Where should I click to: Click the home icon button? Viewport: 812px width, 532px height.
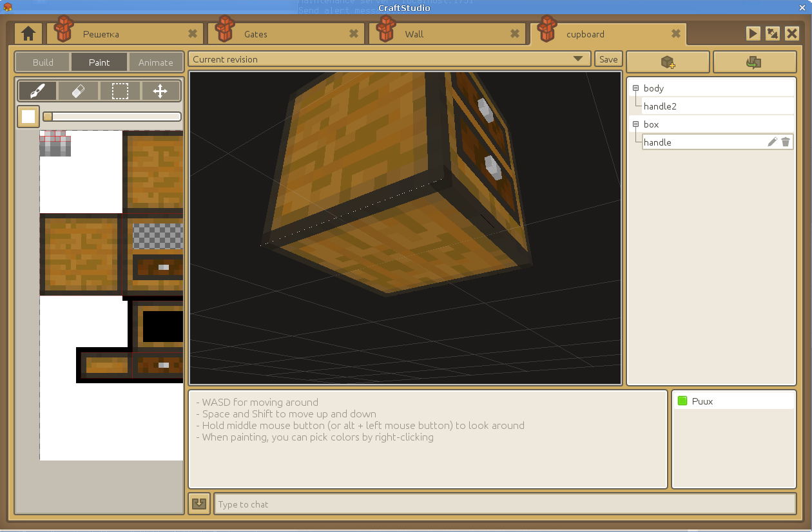pyautogui.click(x=28, y=33)
